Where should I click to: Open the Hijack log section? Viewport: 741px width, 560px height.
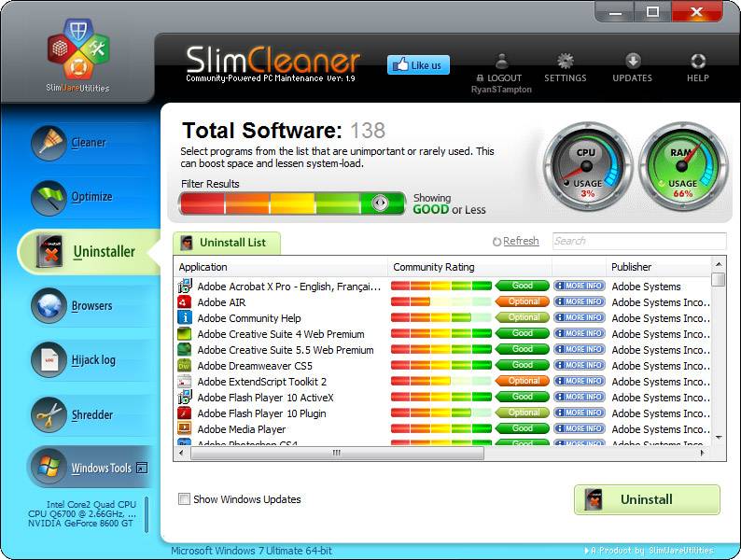point(93,360)
